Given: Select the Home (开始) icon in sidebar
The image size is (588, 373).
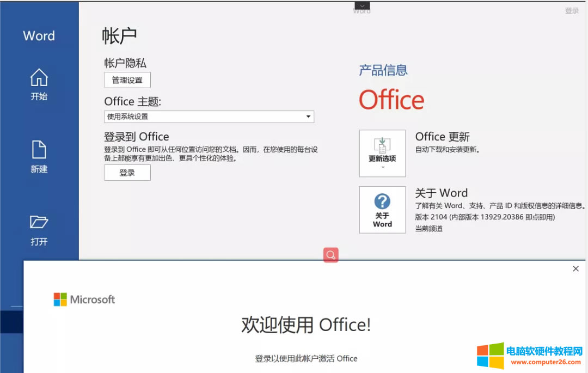Looking at the screenshot, I should click(39, 78).
